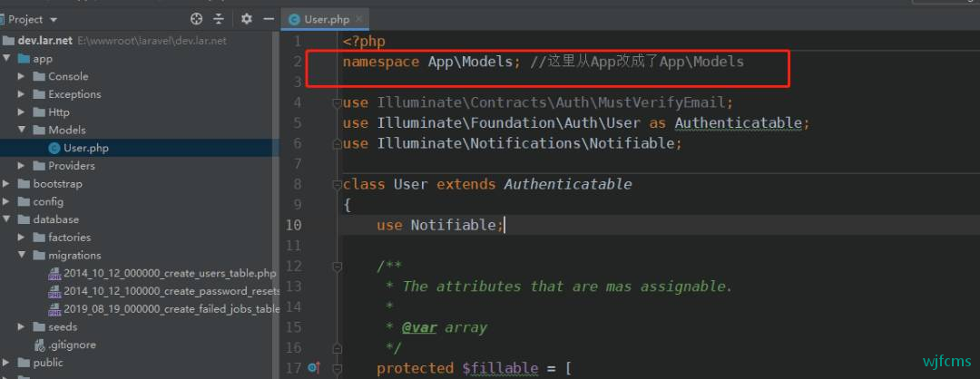Close the User.php editor tab

point(358,19)
